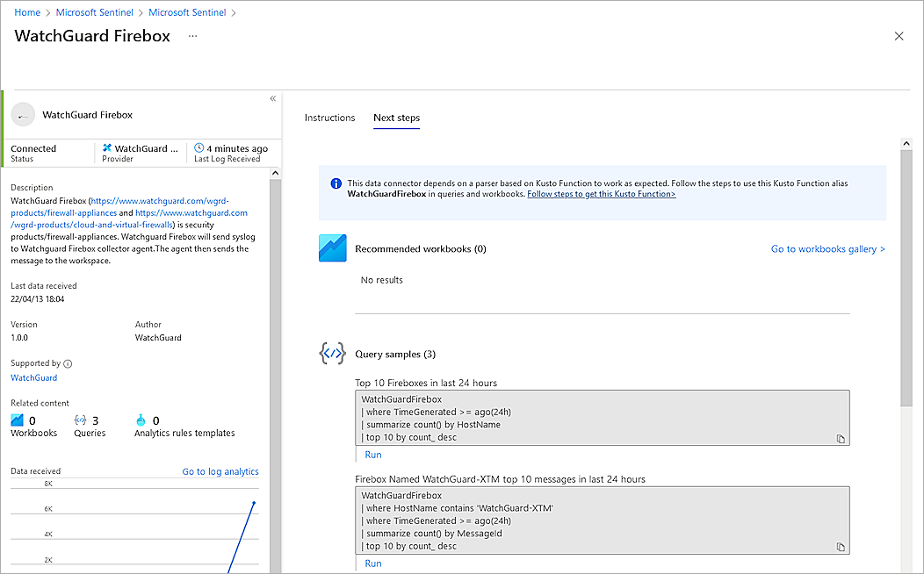Image resolution: width=924 pixels, height=574 pixels.
Task: Click the Recommended workbooks chart icon
Action: tap(332, 248)
